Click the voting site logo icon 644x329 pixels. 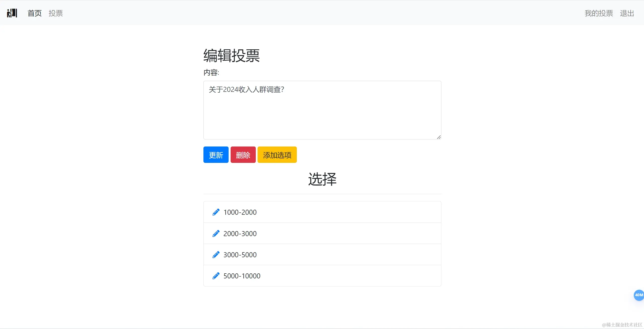(x=12, y=13)
